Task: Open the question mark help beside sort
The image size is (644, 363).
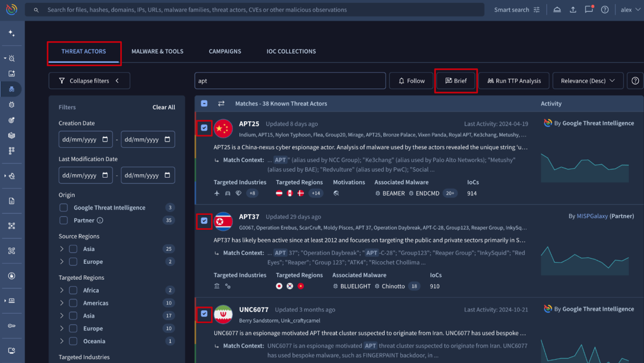Action: [635, 81]
